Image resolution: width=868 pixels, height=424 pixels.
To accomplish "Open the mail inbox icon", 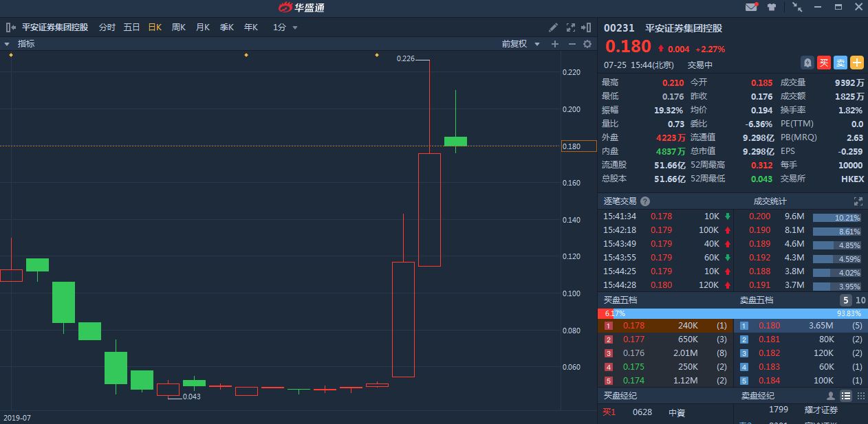I will point(751,7).
